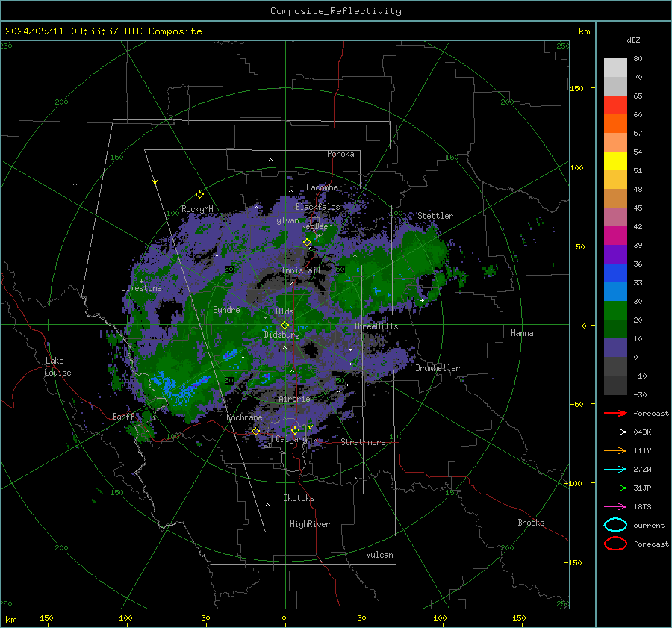Select the 80 dBZ white color swatch
The image size is (672, 628).
pos(615,68)
